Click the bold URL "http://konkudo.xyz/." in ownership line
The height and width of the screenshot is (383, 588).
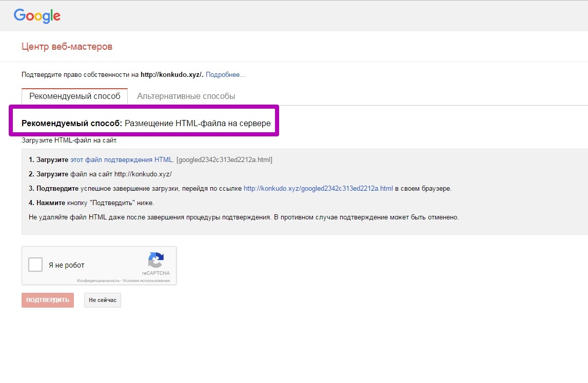[172, 74]
